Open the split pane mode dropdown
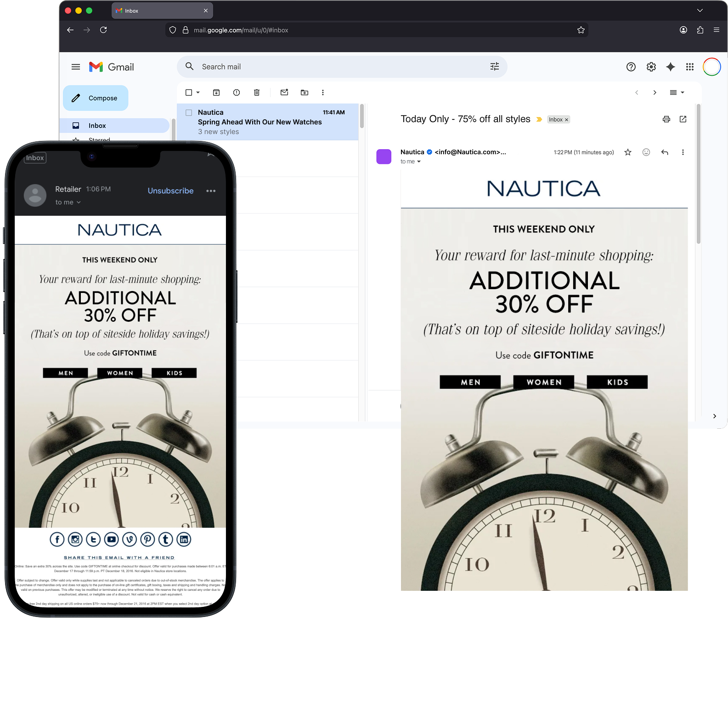 click(x=677, y=93)
